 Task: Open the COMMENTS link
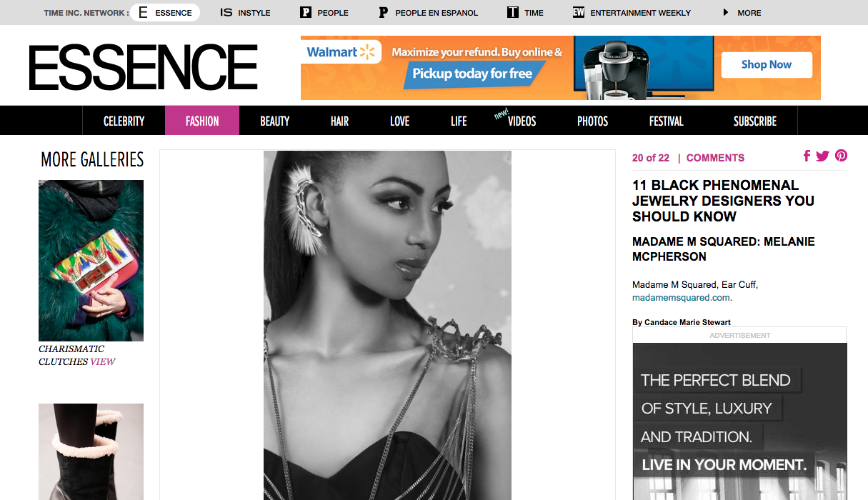[x=715, y=158]
